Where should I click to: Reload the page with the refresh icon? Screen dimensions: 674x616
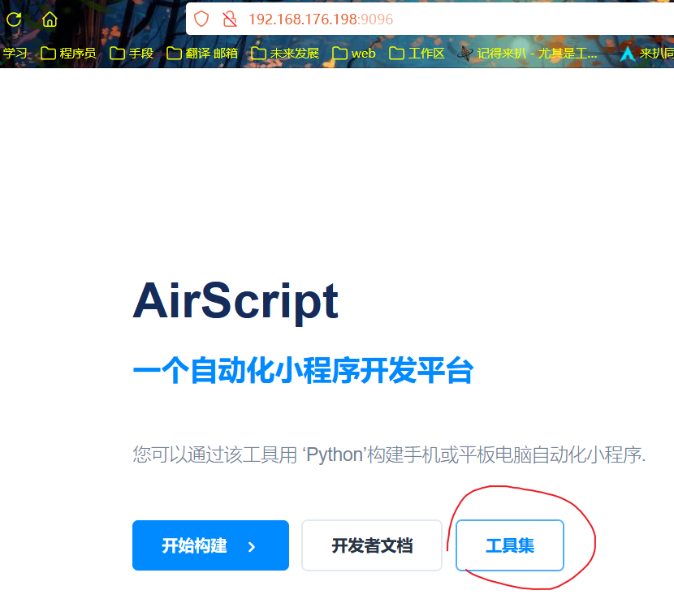pyautogui.click(x=14, y=19)
